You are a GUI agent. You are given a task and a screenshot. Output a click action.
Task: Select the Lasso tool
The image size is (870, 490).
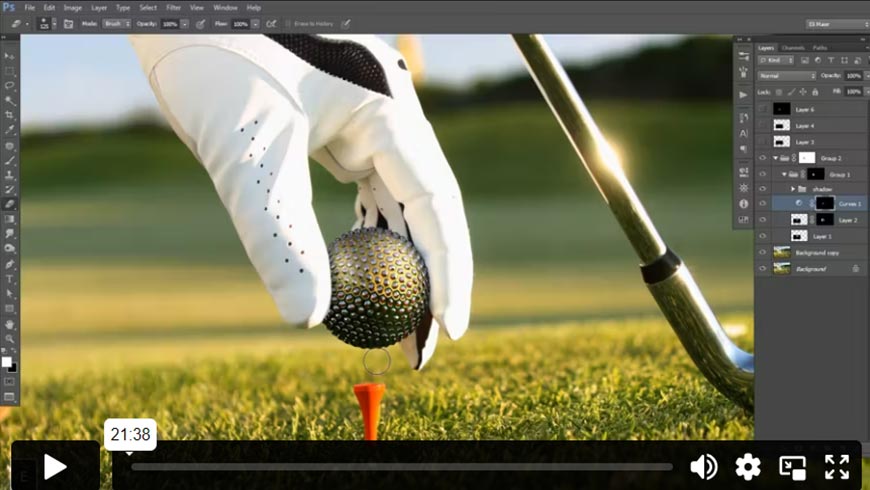coord(10,86)
